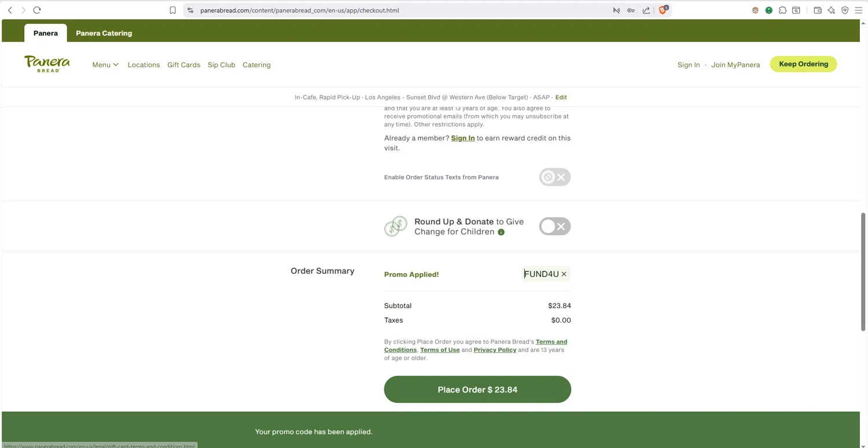The height and width of the screenshot is (448, 868).
Task: Open Locations in the nav bar
Action: point(144,65)
